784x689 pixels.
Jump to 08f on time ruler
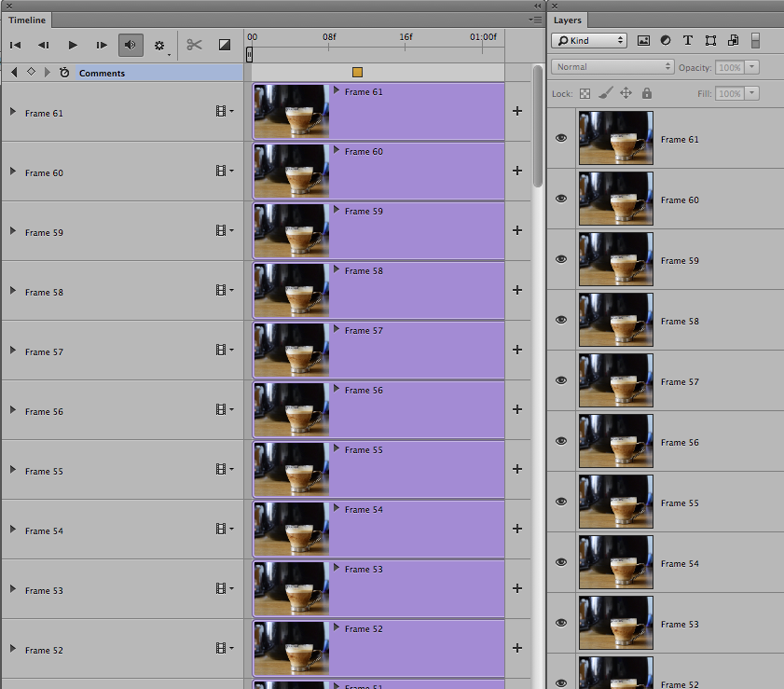point(329,37)
